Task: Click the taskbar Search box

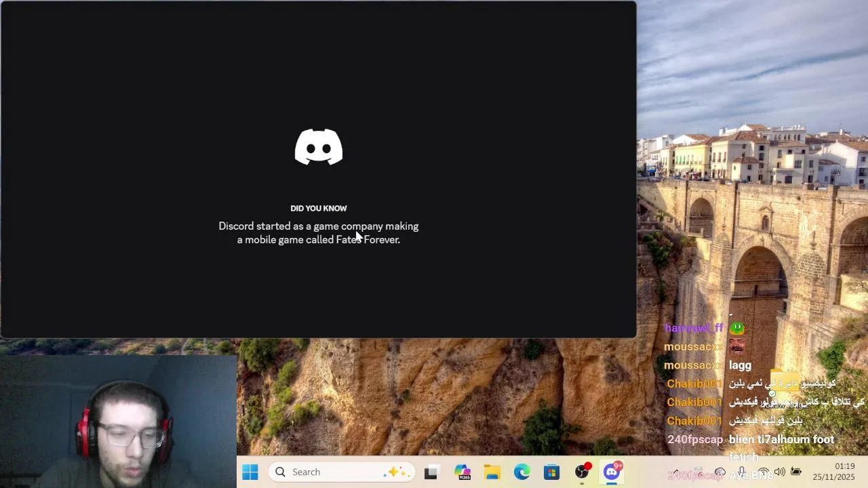Action: 341,472
